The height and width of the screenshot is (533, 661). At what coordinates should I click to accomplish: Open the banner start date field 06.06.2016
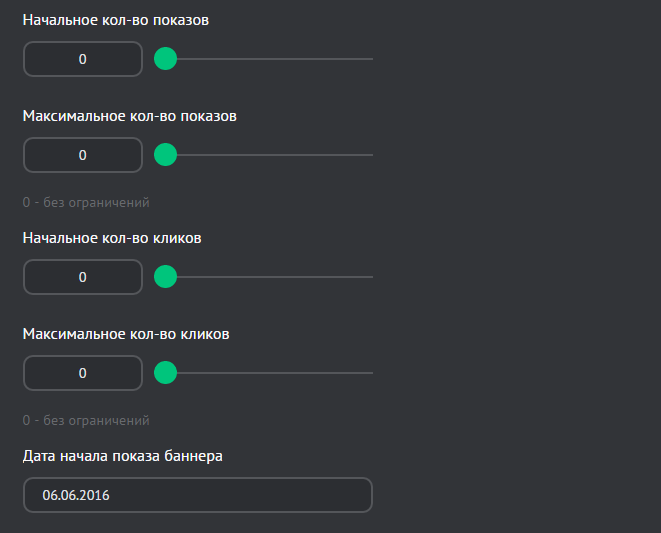click(197, 495)
